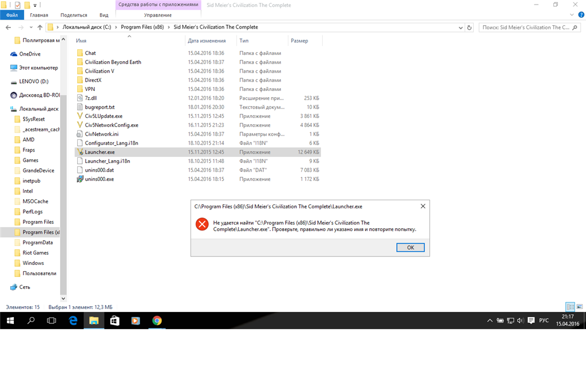Click the DirectX folder icon
This screenshot has height=392, width=586.
point(80,80)
